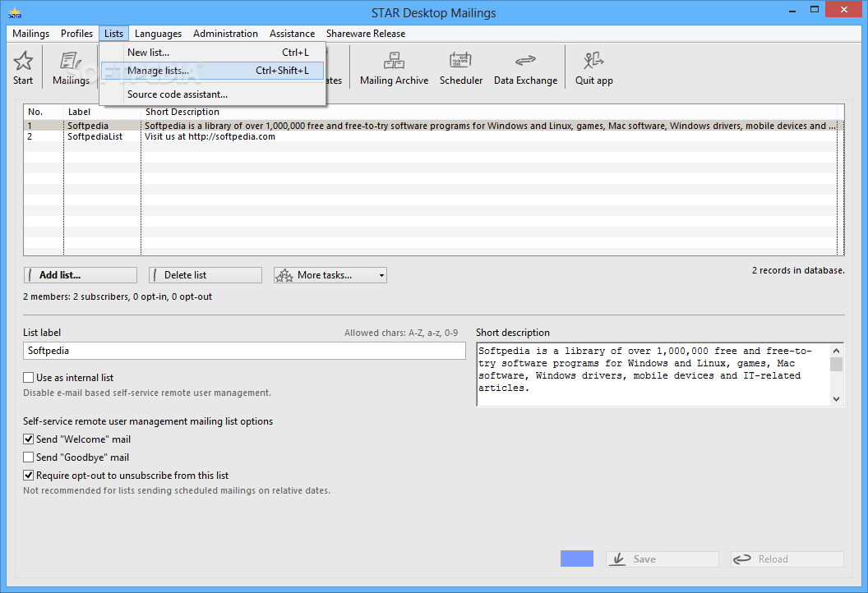Choose Source code assistant... entry
868x593 pixels.
click(213, 94)
